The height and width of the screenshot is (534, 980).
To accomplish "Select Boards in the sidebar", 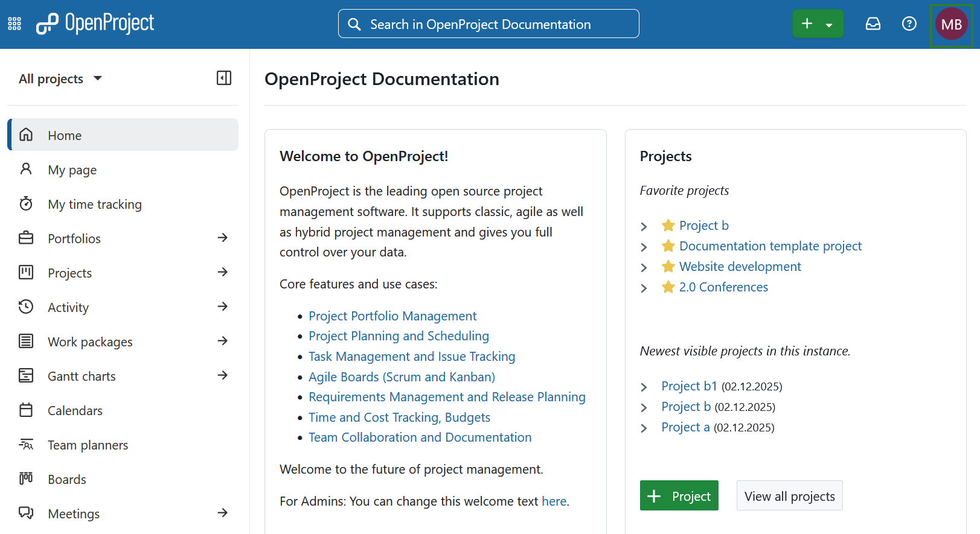I will (x=123, y=479).
